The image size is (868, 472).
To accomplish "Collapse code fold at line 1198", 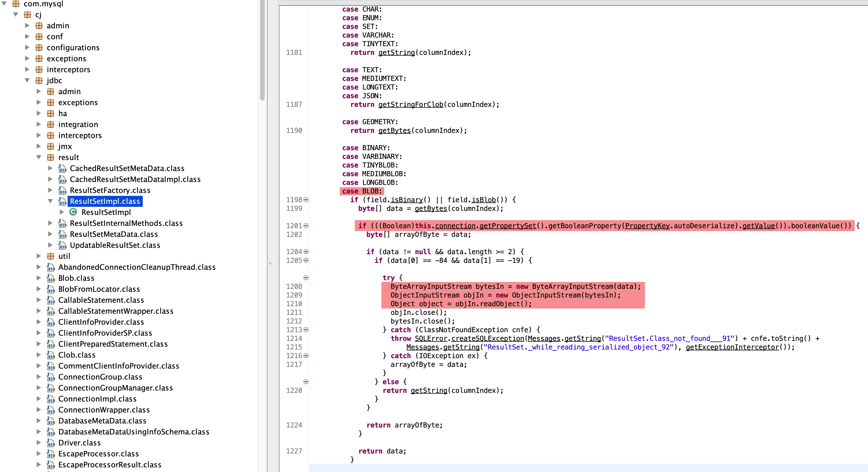I will pos(306,200).
